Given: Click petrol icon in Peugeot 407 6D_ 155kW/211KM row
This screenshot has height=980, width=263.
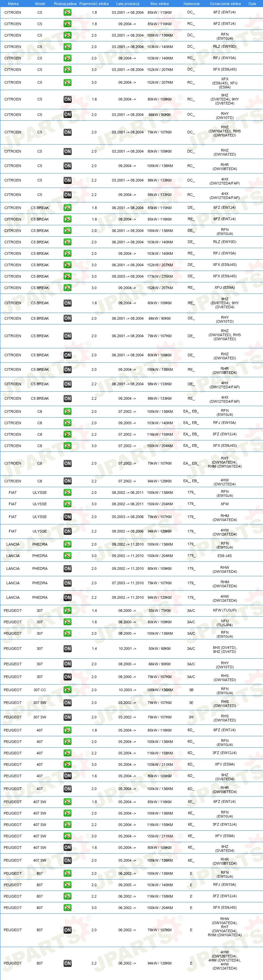Looking at the screenshot, I should [x=67, y=764].
